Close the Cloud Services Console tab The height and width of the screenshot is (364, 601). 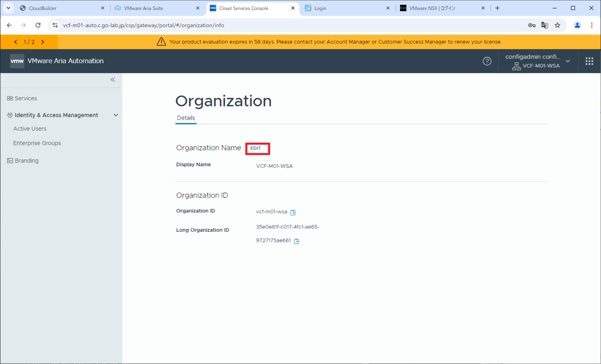coord(292,9)
